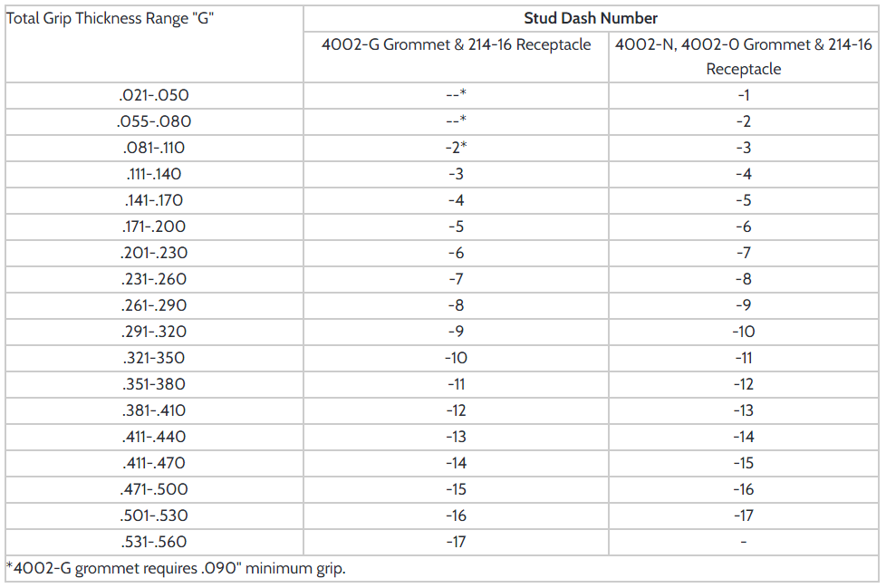Select the '-2*' cell in the 4002-G column
This screenshot has width=886, height=588.
click(456, 148)
